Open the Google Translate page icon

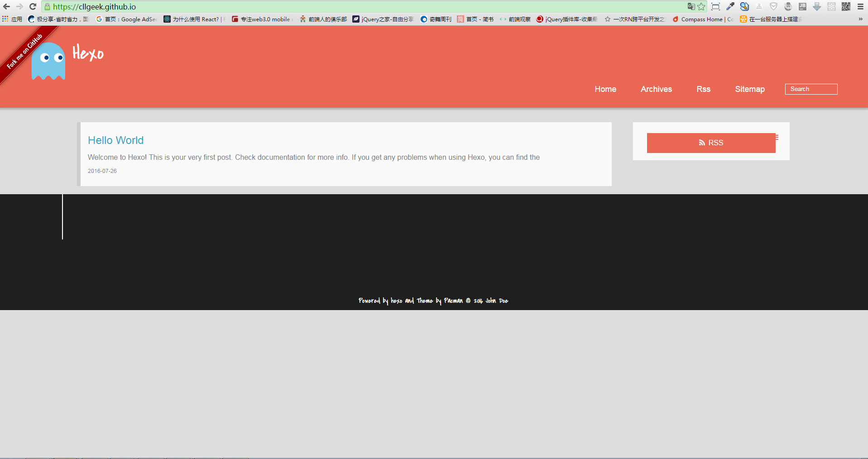click(x=691, y=7)
